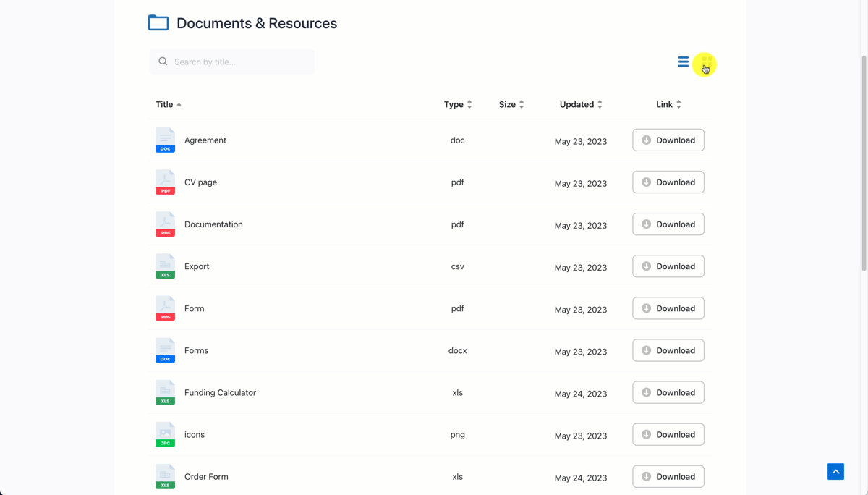Click the Agreement title text
The height and width of the screenshot is (495, 868).
pos(205,140)
